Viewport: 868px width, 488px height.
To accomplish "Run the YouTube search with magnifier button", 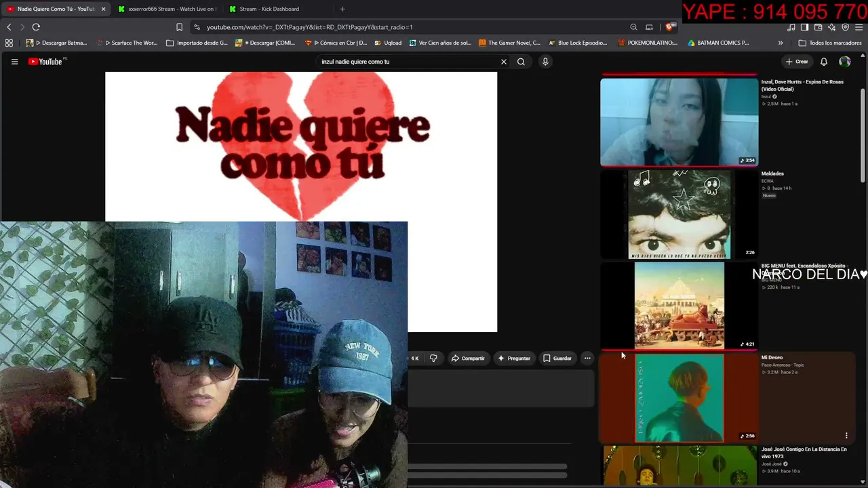I will tap(521, 62).
